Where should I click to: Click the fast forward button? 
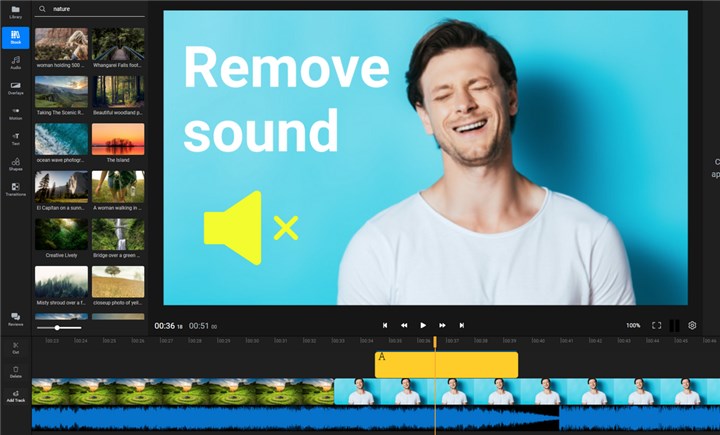442,325
